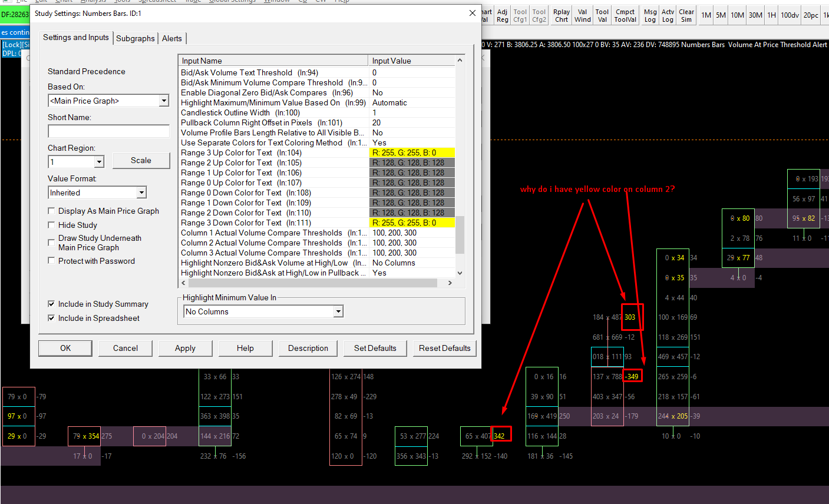Switch to the Subgraphs tab
The width and height of the screenshot is (829, 504).
tap(136, 38)
